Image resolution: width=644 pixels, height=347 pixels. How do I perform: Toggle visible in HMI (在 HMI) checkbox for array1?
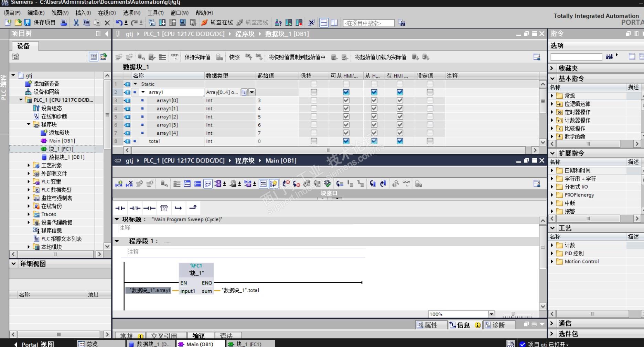pos(400,92)
